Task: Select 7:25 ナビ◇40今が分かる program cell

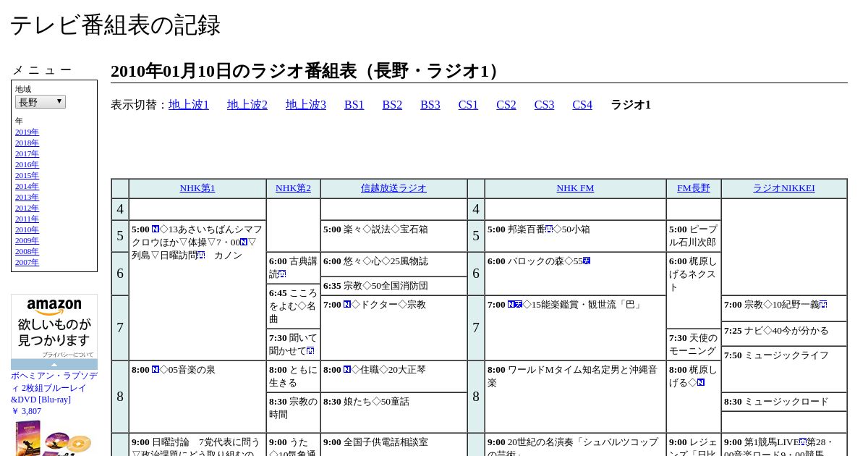Action: [784, 334]
